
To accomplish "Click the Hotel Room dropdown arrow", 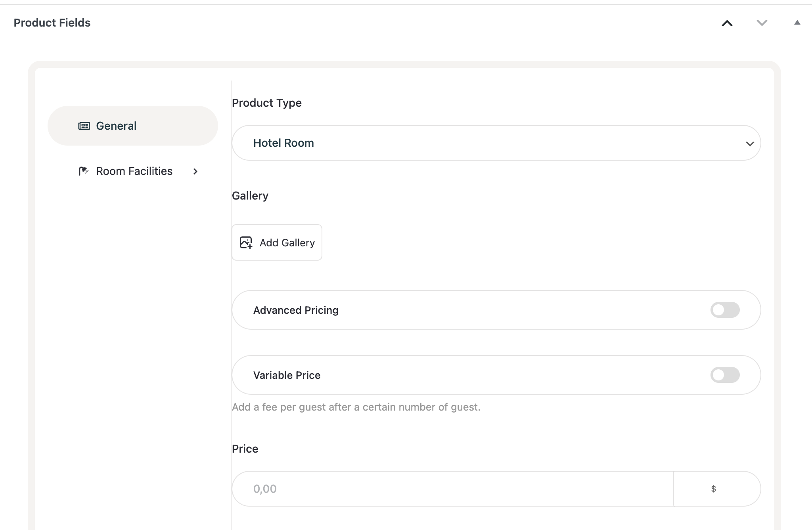I will coord(749,144).
